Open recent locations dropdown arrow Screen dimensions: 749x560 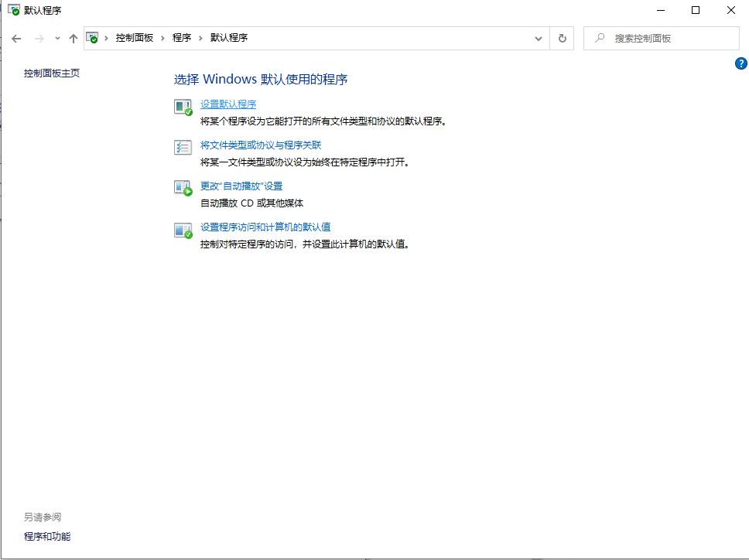click(57, 38)
